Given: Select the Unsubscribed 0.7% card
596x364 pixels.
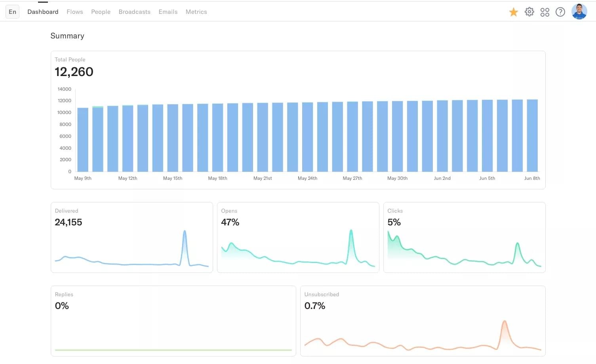Looking at the screenshot, I should [423, 321].
